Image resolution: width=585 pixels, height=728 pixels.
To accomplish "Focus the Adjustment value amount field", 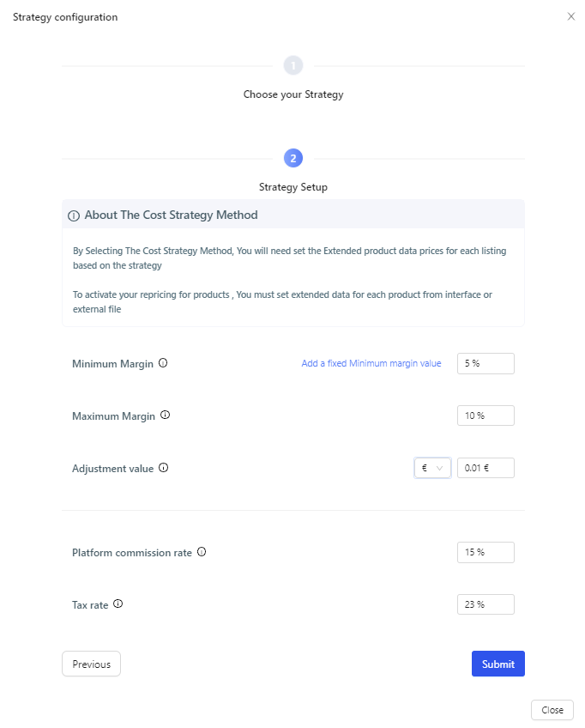I will (x=485, y=468).
